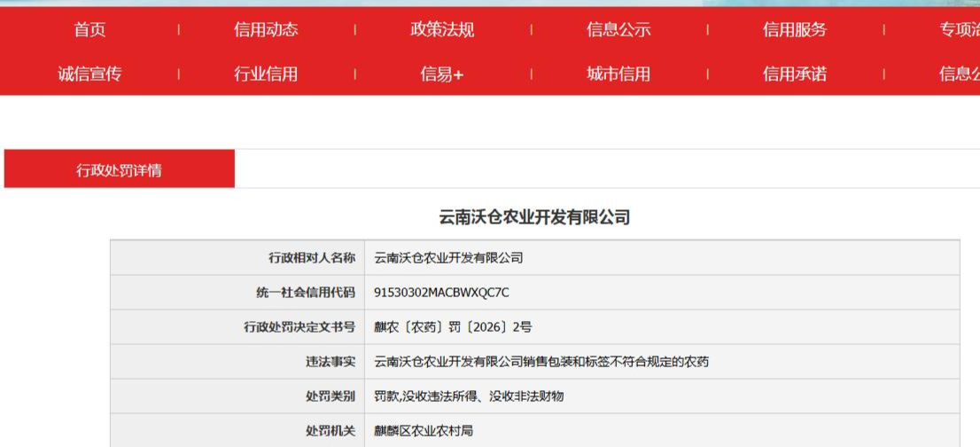Select 信用服务 navigation item
Viewport: 980px width, 447px height.
click(795, 29)
